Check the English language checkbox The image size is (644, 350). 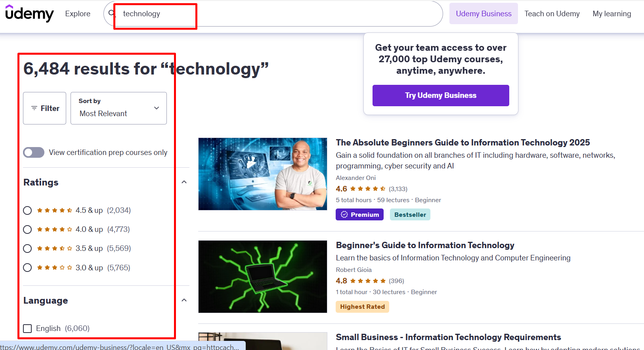tap(27, 329)
